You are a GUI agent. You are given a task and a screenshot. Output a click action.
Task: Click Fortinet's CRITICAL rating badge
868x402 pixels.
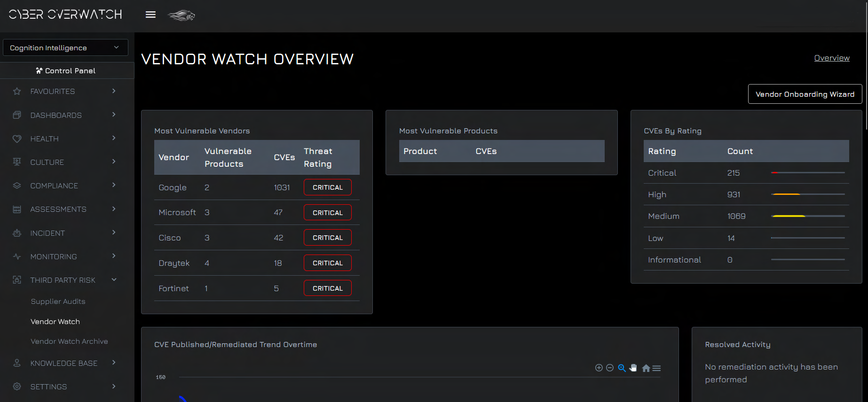328,288
